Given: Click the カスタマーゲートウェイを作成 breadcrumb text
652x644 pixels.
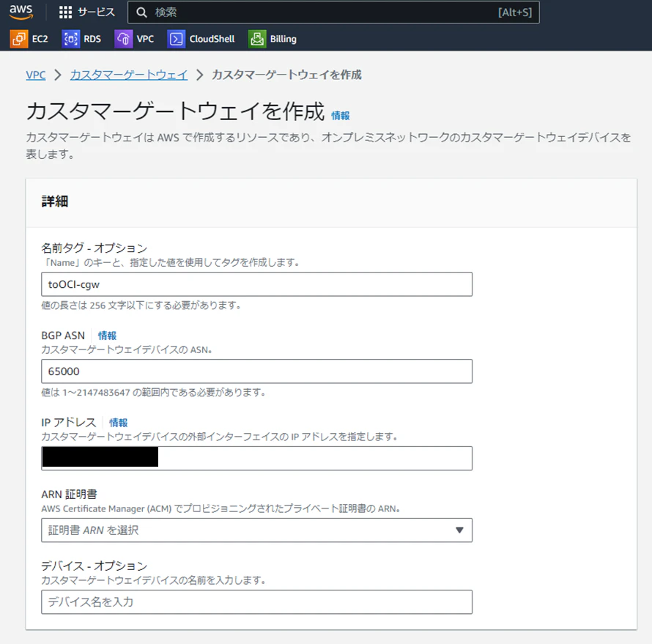Looking at the screenshot, I should 287,75.
